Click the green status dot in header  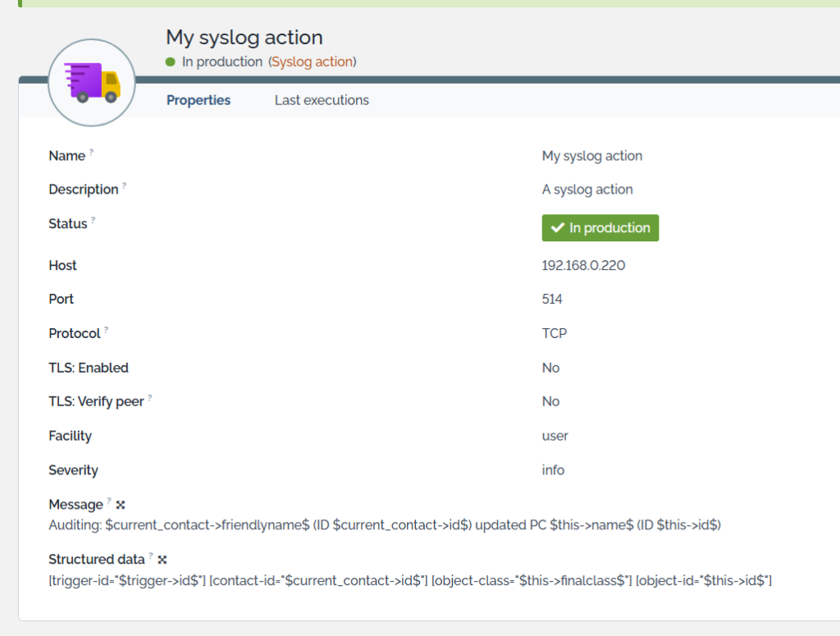click(171, 62)
